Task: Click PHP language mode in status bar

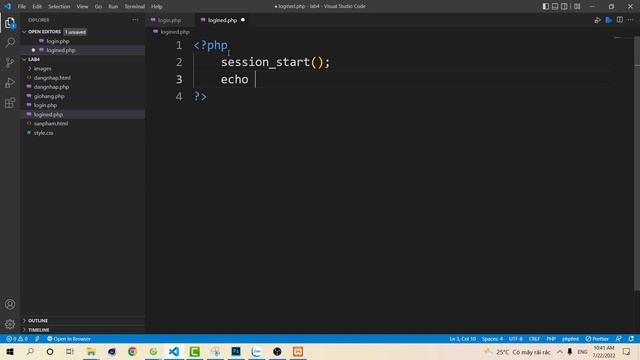Action: 551,339
